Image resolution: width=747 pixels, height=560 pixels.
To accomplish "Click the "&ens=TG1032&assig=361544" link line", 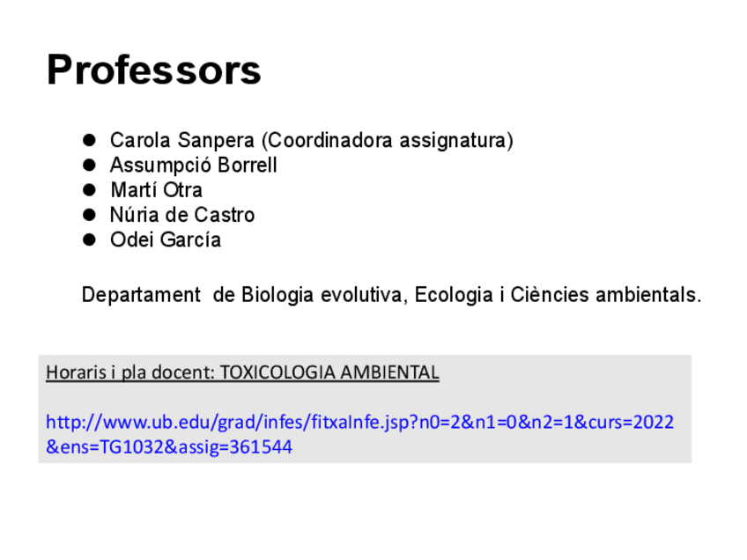I will pos(168,447).
